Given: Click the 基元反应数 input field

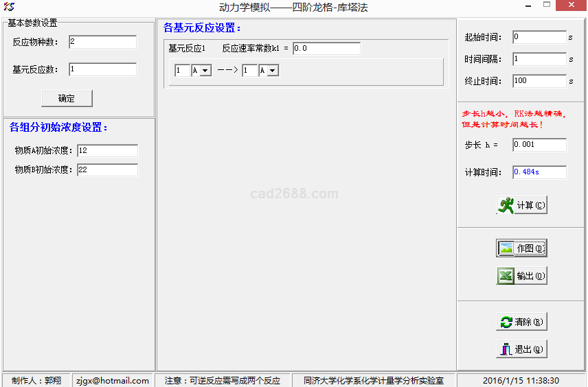Looking at the screenshot, I should [x=102, y=69].
